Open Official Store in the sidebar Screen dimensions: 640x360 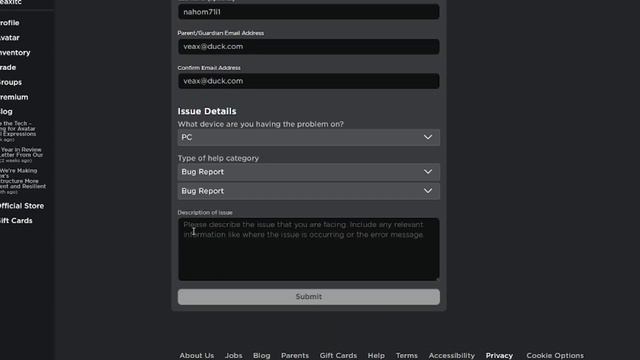click(22, 206)
